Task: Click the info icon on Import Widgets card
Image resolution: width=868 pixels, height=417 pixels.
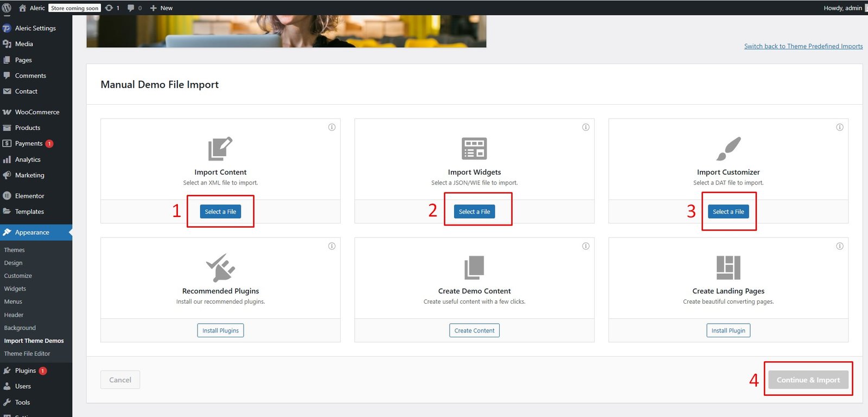Action: pyautogui.click(x=585, y=127)
